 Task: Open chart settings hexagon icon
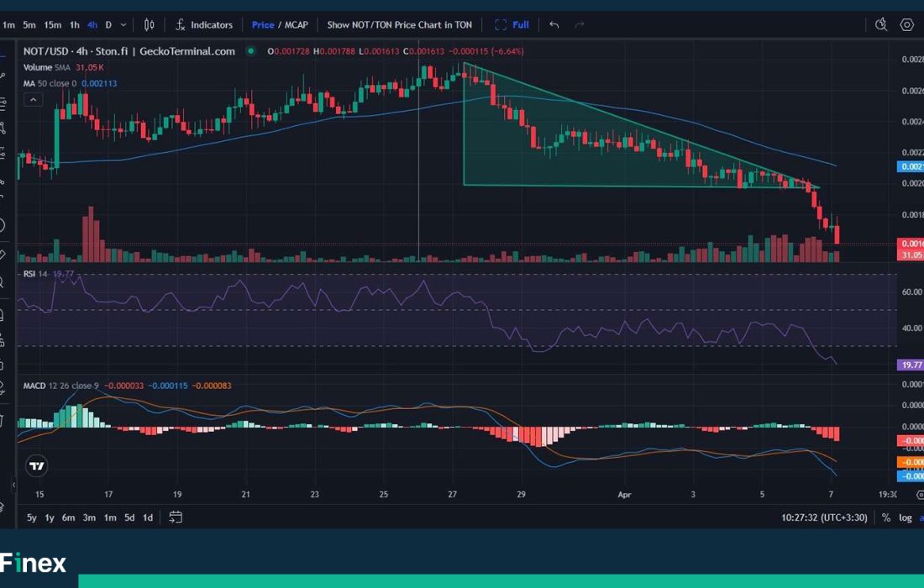(x=906, y=25)
